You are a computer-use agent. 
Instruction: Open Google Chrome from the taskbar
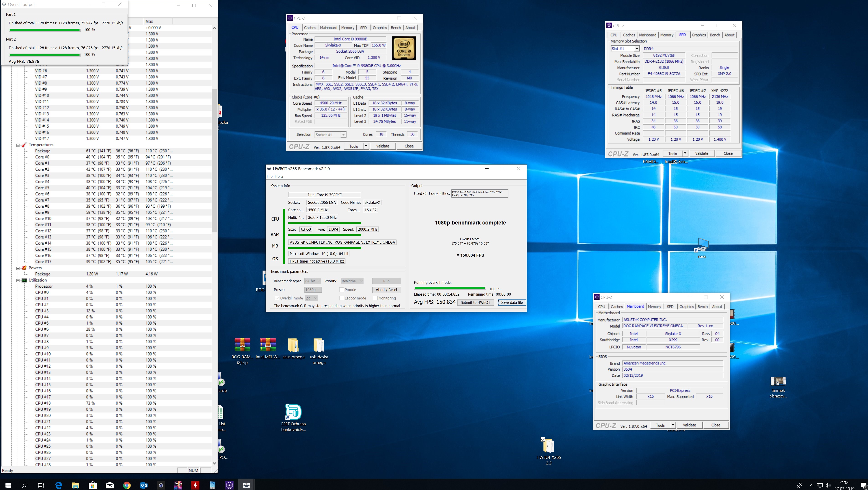[127, 485]
